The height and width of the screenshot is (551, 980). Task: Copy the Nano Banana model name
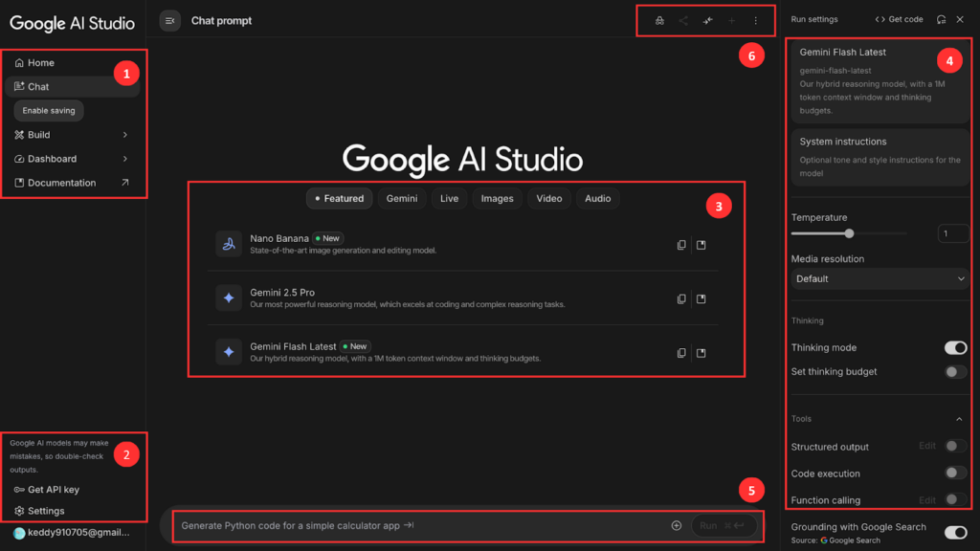(x=681, y=245)
